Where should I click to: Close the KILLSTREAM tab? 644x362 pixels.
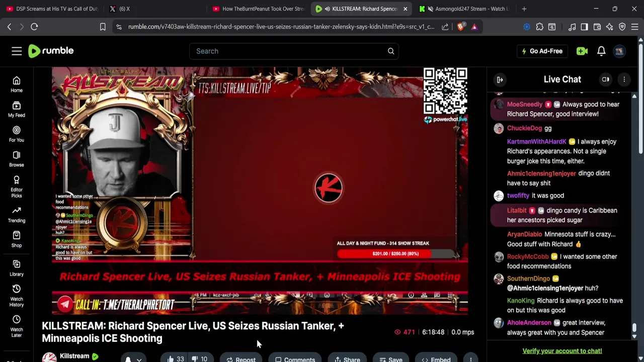405,9
